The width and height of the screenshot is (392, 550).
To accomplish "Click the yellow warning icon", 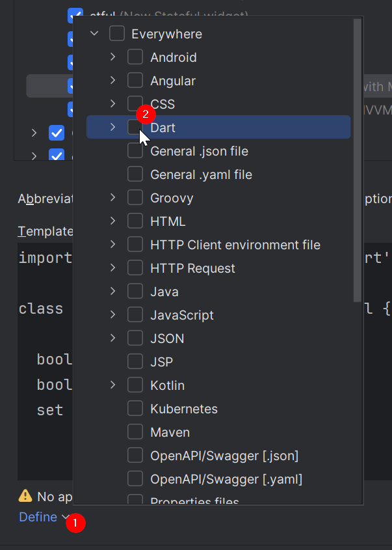I will click(x=25, y=497).
